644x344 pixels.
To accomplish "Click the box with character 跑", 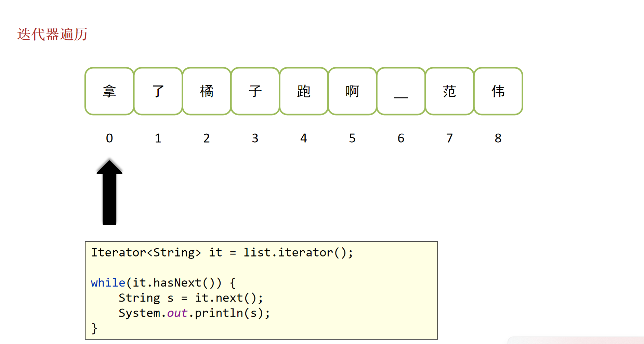I will click(304, 91).
